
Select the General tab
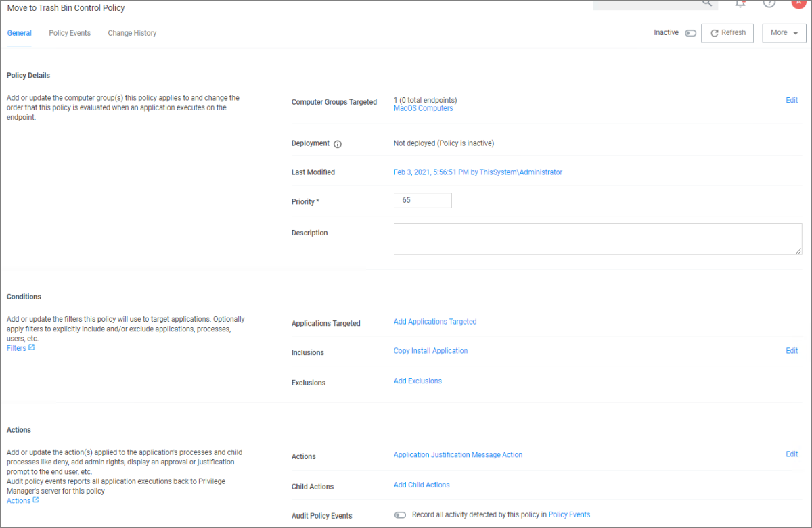coord(19,33)
